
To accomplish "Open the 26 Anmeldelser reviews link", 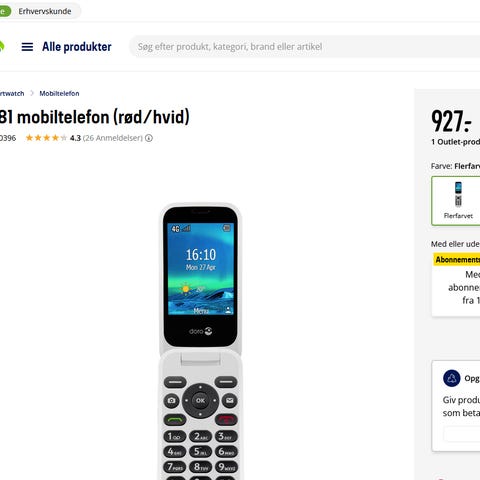I will click(x=113, y=138).
